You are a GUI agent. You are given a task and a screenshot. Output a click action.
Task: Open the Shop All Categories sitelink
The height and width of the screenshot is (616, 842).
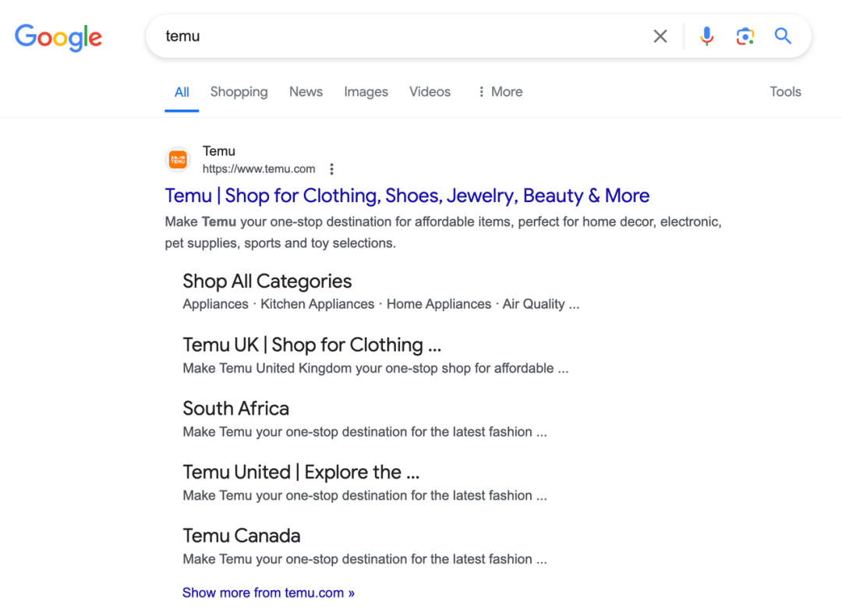pyautogui.click(x=267, y=281)
